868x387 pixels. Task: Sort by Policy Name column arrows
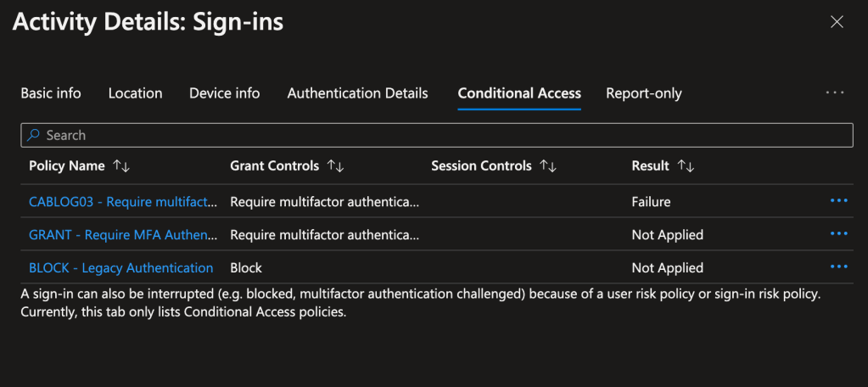coord(121,166)
